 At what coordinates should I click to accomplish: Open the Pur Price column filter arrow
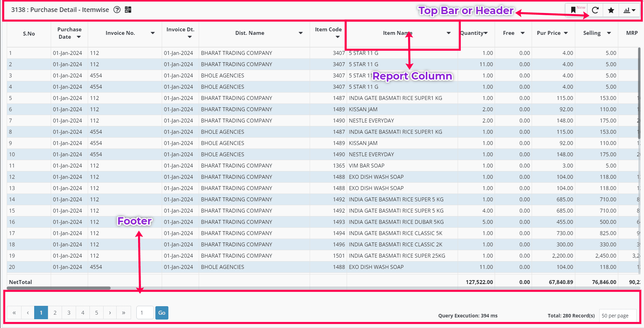(566, 33)
